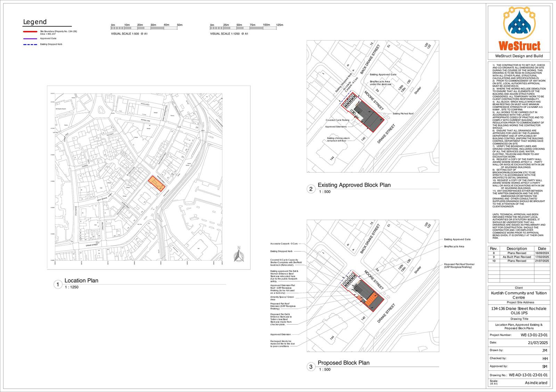Click the circled number 2 block plan marker

coord(310,189)
